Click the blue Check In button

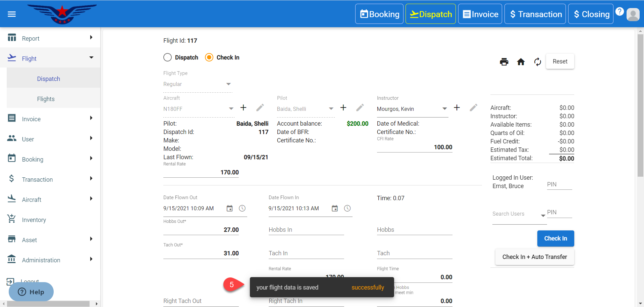(555, 238)
